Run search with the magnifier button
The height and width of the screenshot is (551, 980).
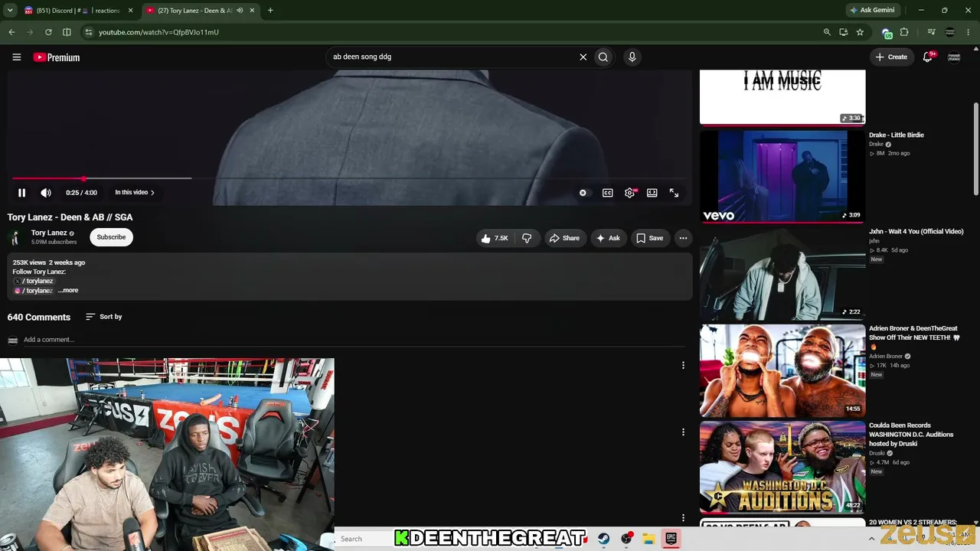[603, 57]
